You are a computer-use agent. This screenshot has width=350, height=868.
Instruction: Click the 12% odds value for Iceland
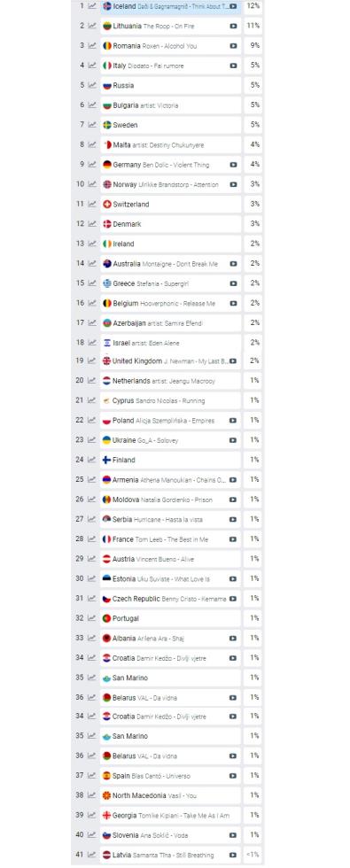coord(253,5)
